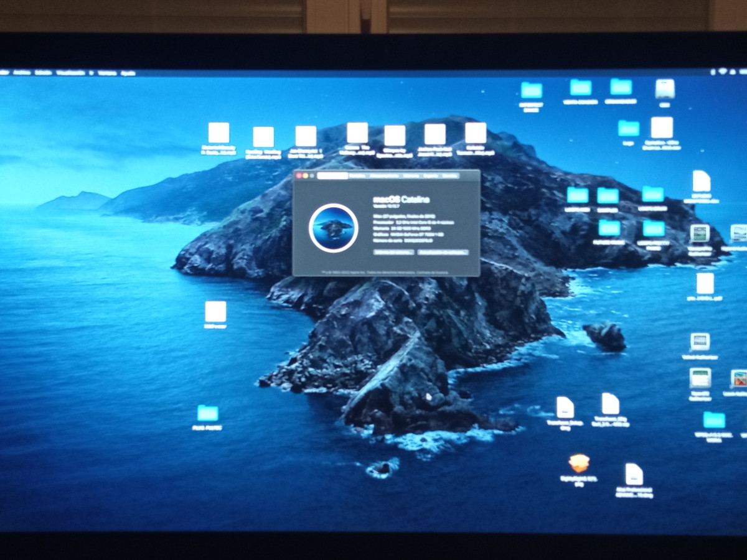Select the folder directly below the hard drive row
747x560 pixels.
[629, 128]
